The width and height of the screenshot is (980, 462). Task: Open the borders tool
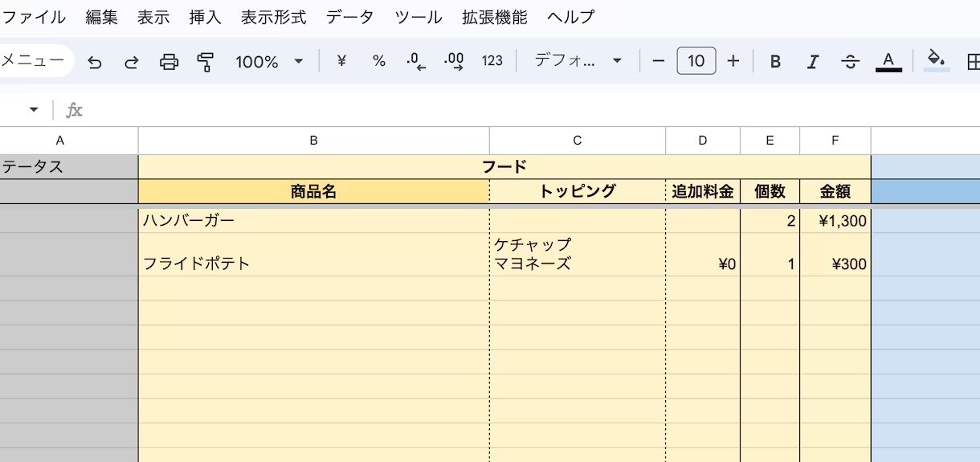pyautogui.click(x=972, y=62)
